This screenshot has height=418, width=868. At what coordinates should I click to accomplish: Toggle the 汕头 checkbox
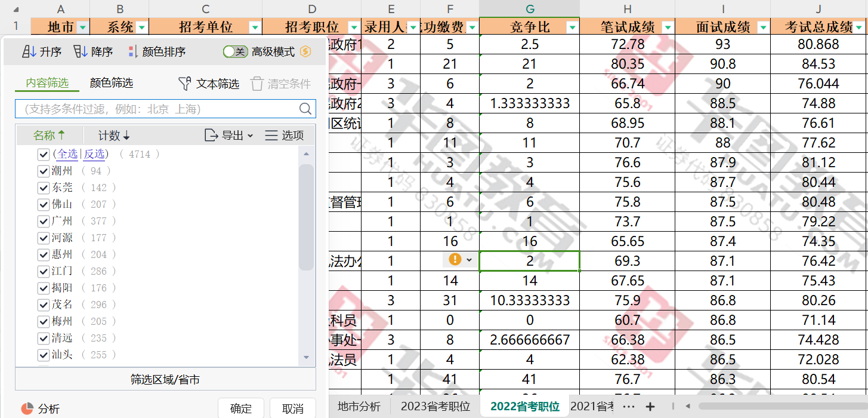click(43, 355)
